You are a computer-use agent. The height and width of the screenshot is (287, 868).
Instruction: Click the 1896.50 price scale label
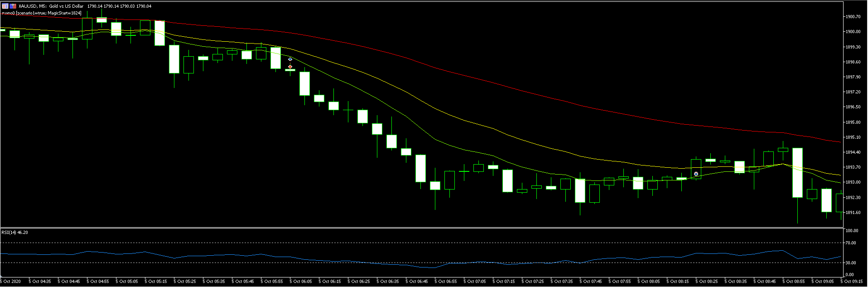[853, 107]
